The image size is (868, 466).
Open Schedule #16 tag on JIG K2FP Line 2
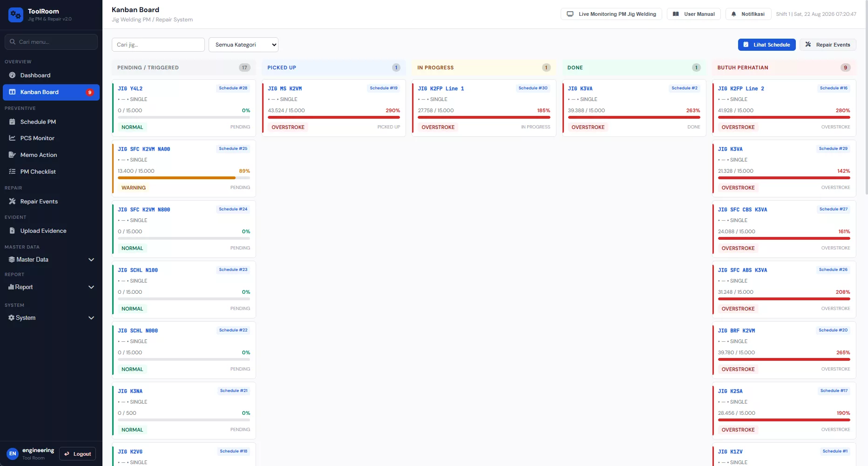point(834,88)
